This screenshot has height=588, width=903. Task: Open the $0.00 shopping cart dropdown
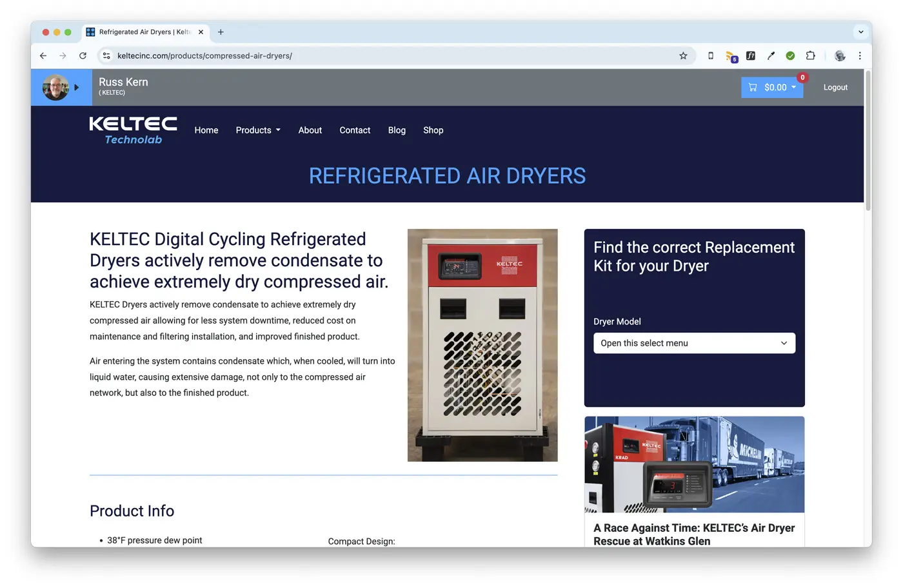click(772, 88)
